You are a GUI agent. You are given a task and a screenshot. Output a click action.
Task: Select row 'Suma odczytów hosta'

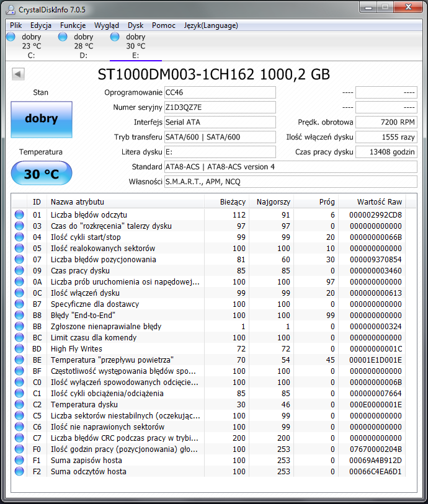[x=208, y=472]
